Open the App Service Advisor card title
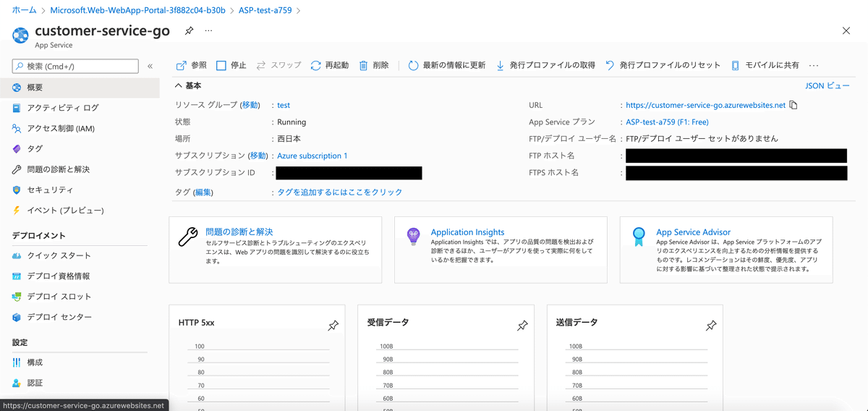Viewport: 868px width, 411px height. coord(694,232)
